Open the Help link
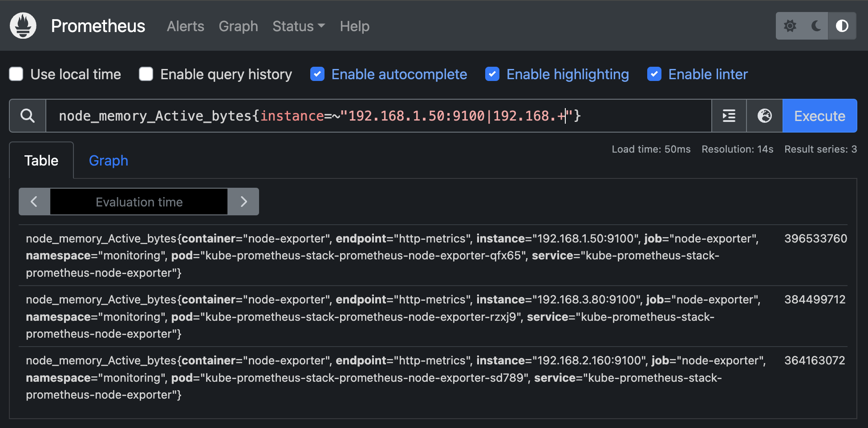This screenshot has width=868, height=428. [355, 26]
